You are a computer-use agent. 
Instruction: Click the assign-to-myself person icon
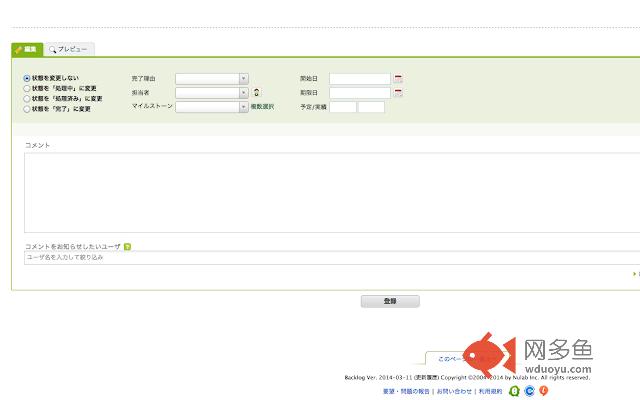point(256,93)
